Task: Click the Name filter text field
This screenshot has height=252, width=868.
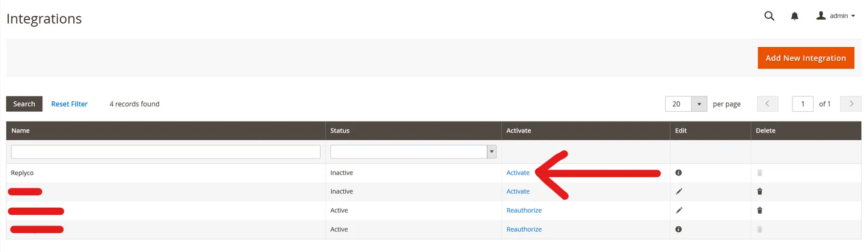Action: pos(165,152)
